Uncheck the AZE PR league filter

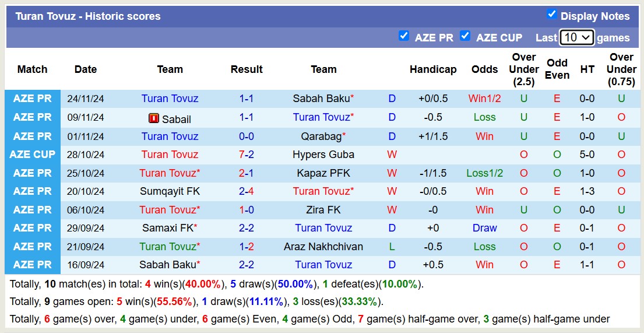pos(403,36)
